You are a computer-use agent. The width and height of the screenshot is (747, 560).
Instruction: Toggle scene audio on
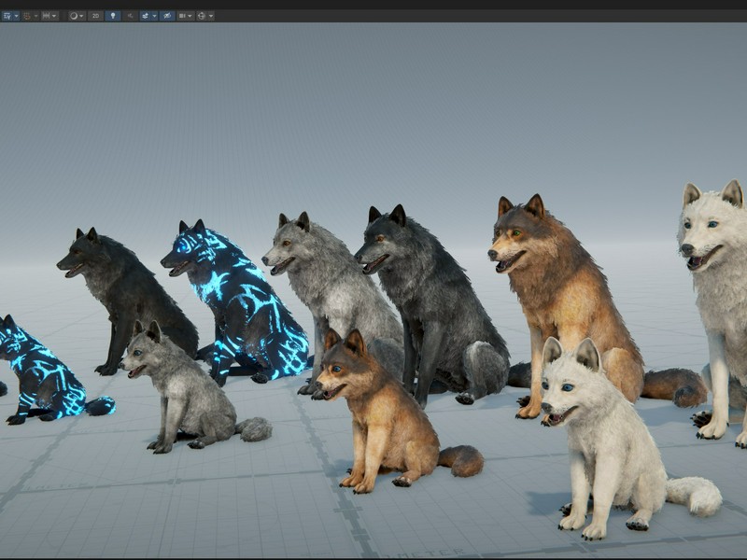(x=130, y=16)
